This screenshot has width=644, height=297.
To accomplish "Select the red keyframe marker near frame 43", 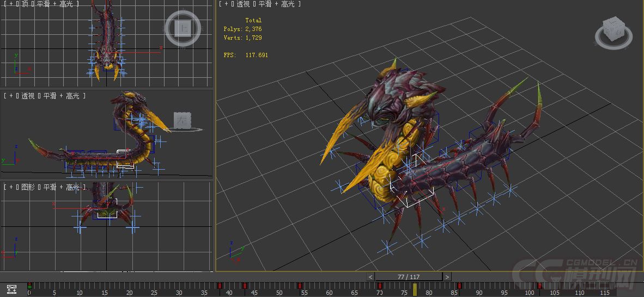I will (245, 286).
